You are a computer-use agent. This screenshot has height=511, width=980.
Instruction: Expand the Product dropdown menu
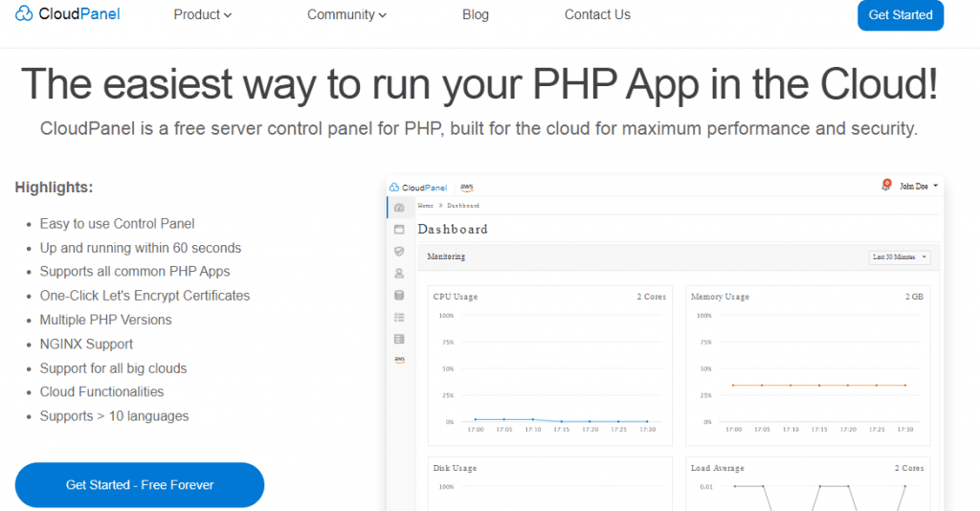click(x=202, y=14)
